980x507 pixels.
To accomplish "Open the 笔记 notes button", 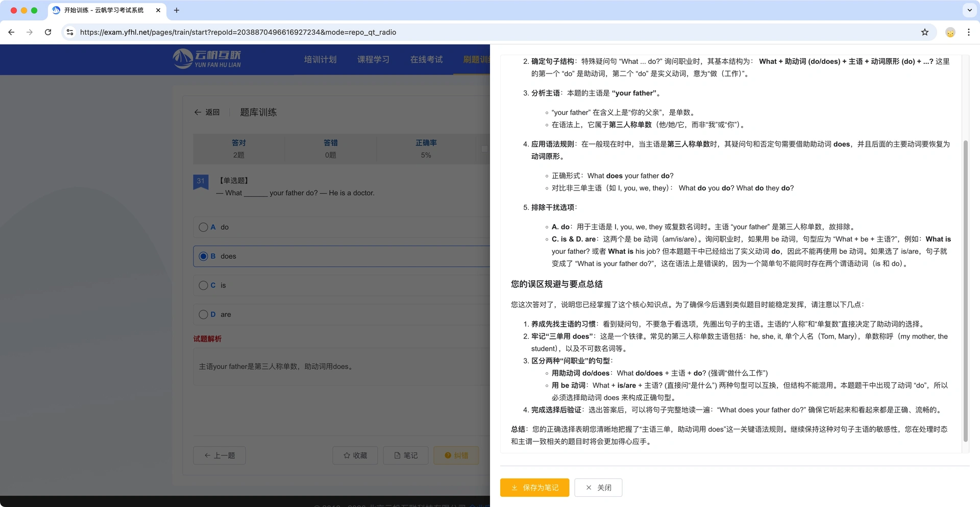I will tap(406, 455).
